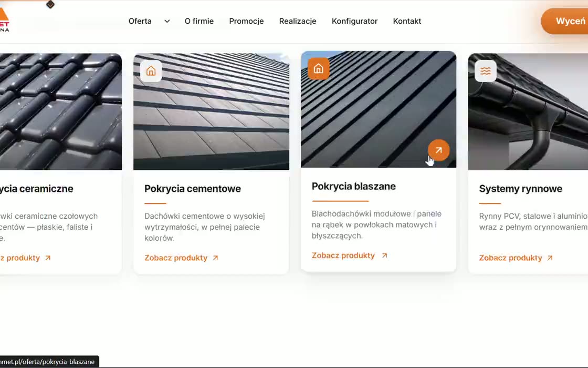Expand the Oferta dropdown chevron
588x368 pixels.
167,22
